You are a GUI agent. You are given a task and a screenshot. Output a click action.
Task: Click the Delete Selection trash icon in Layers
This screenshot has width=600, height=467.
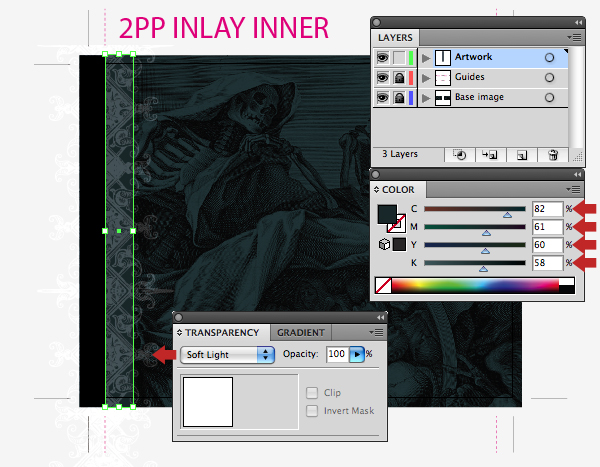(553, 155)
